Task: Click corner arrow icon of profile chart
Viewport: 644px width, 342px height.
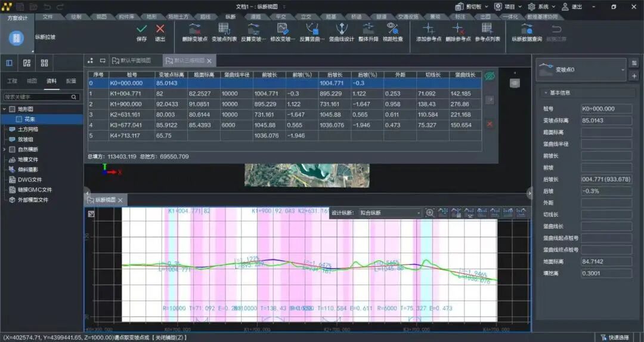Action: point(91,214)
